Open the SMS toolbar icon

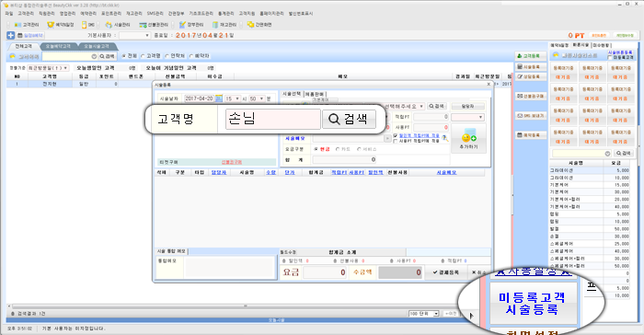pos(88,25)
